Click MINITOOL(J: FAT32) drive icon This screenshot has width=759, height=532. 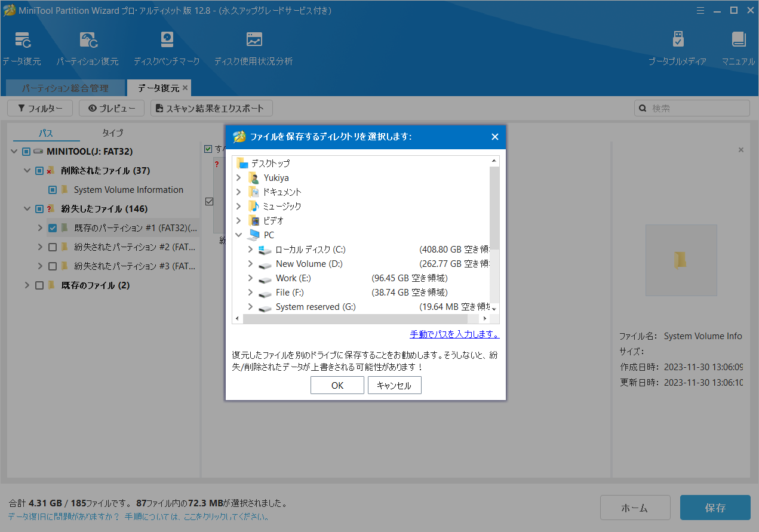[x=39, y=152]
